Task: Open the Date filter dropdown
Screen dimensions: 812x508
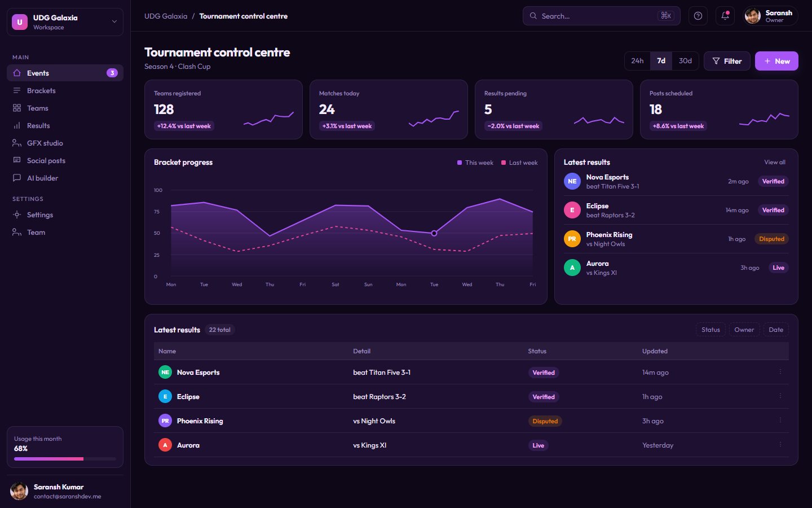Action: pos(776,330)
